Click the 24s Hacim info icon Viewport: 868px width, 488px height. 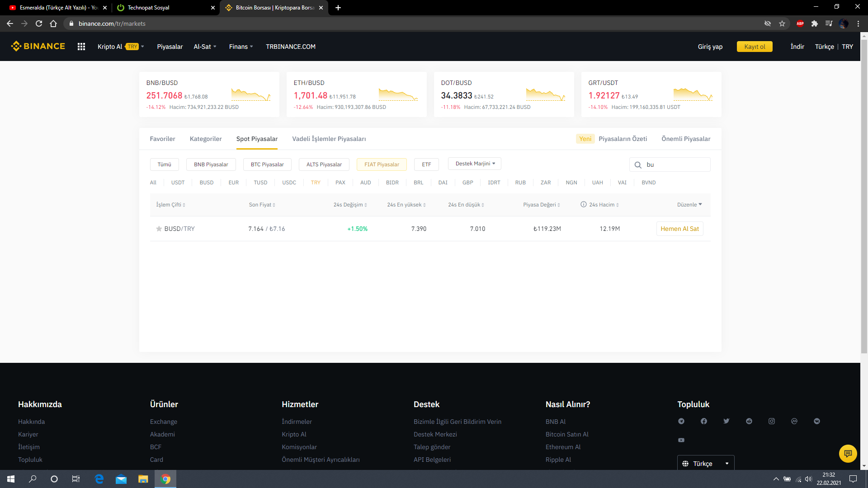tap(584, 205)
